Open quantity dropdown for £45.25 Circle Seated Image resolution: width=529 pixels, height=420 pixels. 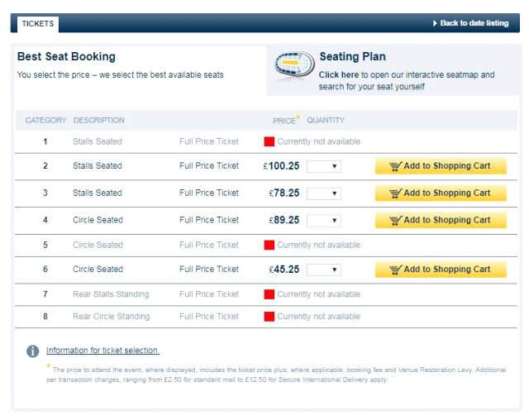pyautogui.click(x=324, y=270)
